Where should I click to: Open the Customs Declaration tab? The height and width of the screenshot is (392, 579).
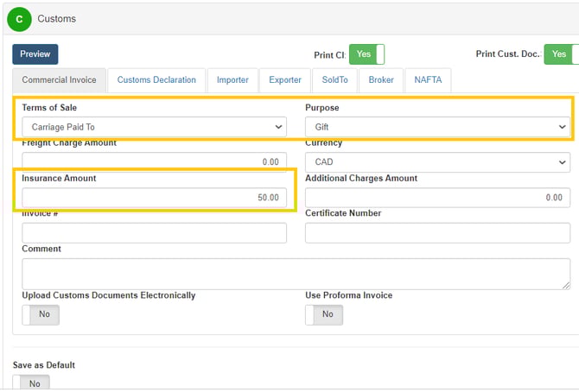coord(156,80)
